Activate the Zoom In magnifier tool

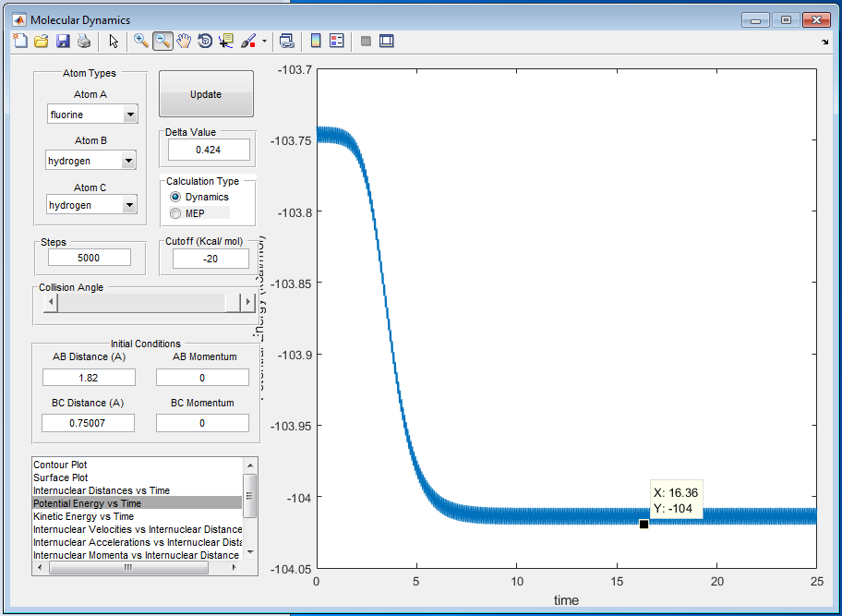point(141,41)
